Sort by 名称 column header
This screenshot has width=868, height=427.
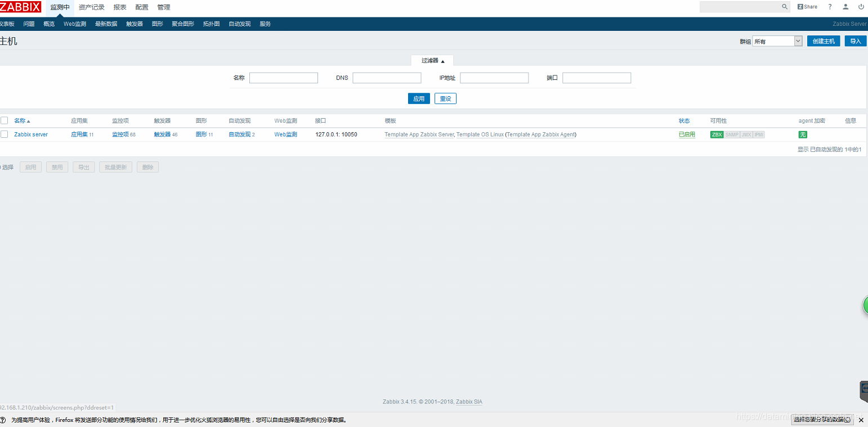[x=22, y=121]
